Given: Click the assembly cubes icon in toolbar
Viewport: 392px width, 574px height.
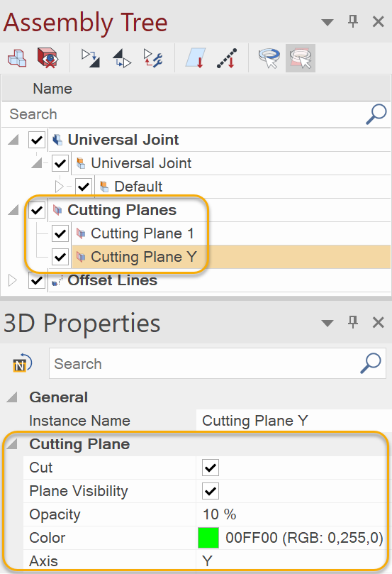Looking at the screenshot, I should (17, 58).
